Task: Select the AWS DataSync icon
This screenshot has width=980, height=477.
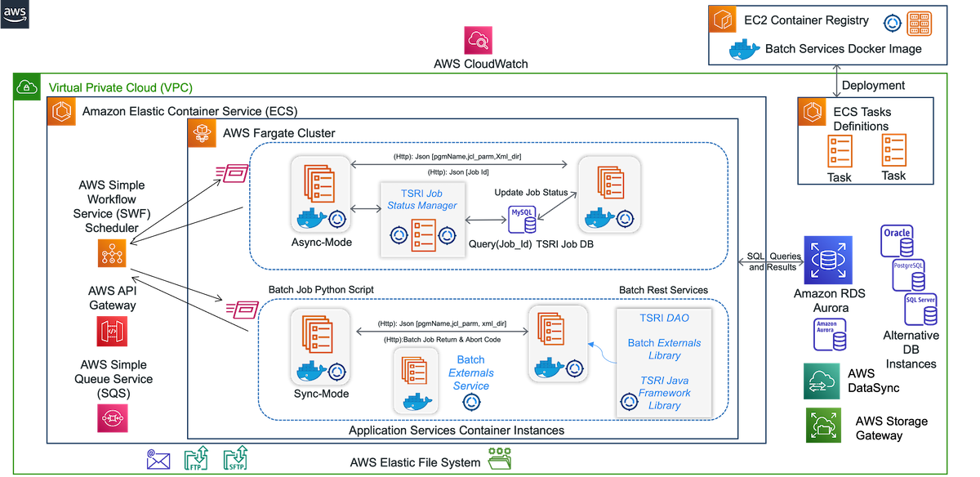Action: pyautogui.click(x=822, y=381)
